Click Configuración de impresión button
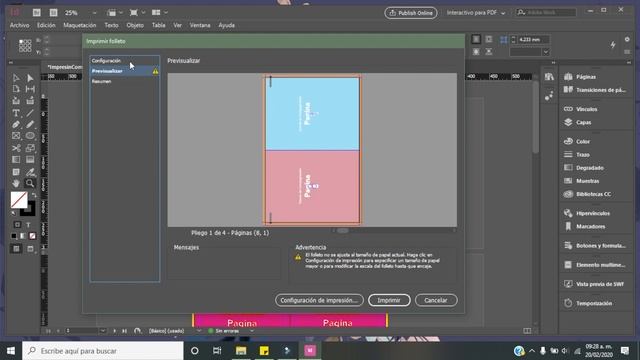The width and height of the screenshot is (640, 360). (x=319, y=300)
